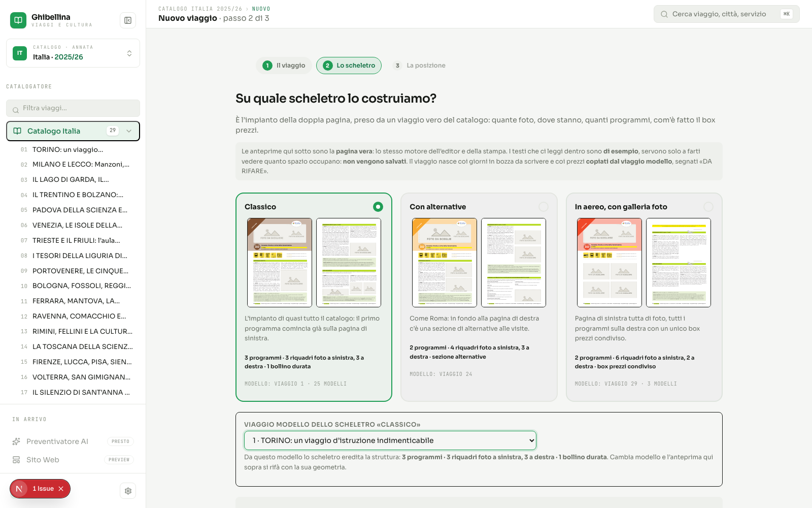Go back to step 1 Il viaggio
The height and width of the screenshot is (508, 812).
point(284,66)
